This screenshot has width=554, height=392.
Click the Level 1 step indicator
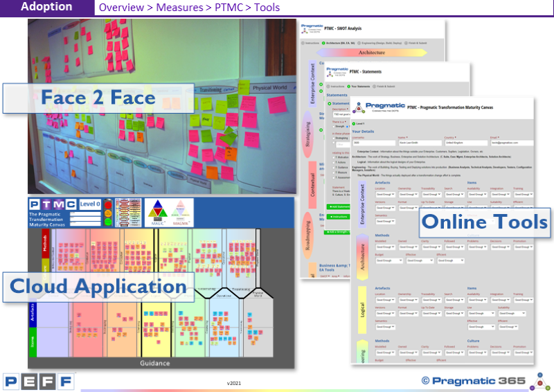[x=359, y=124]
